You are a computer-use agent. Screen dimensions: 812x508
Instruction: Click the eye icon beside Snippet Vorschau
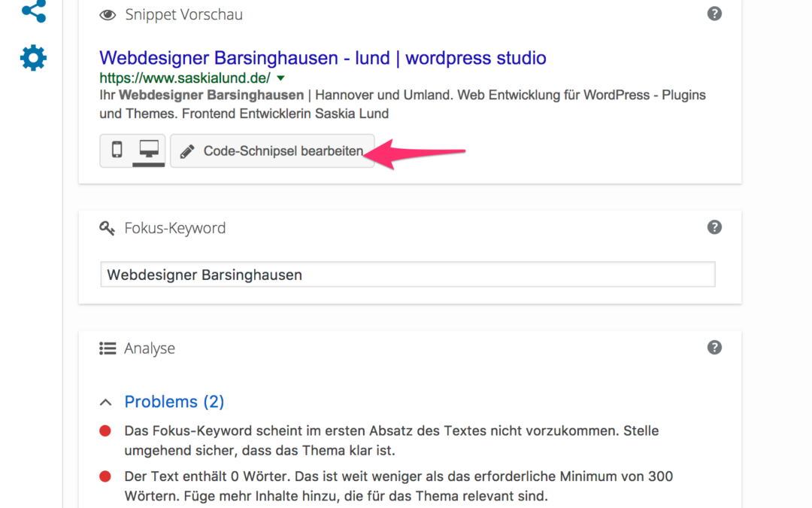click(108, 14)
